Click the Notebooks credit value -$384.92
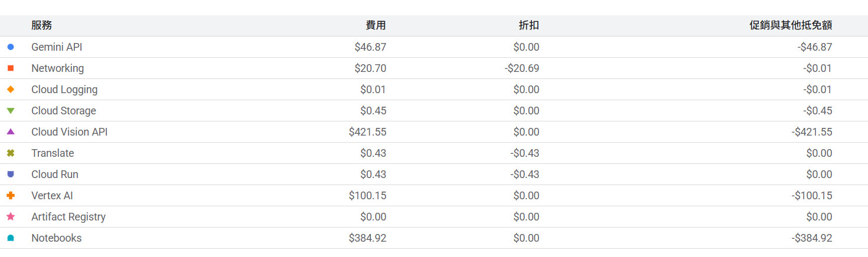The height and width of the screenshot is (257, 868). pos(812,238)
